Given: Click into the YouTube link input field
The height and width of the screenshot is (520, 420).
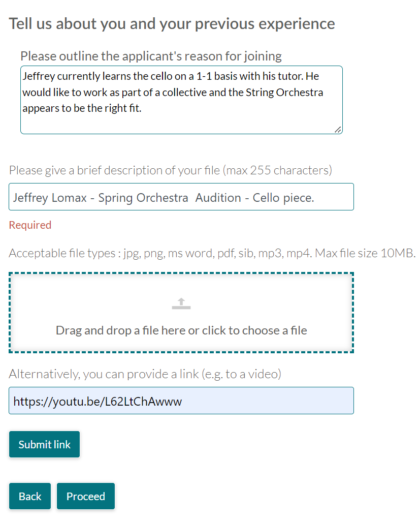Looking at the screenshot, I should 181,401.
